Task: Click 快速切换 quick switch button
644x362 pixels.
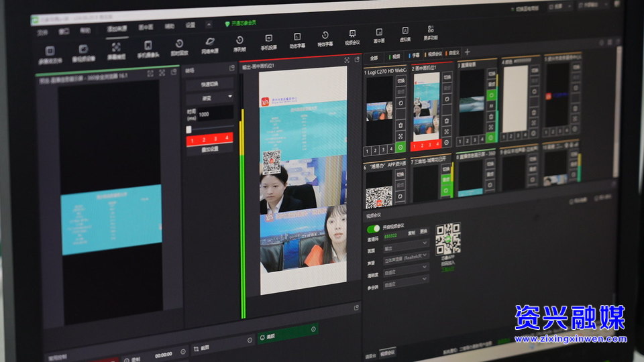Action: 210,84
